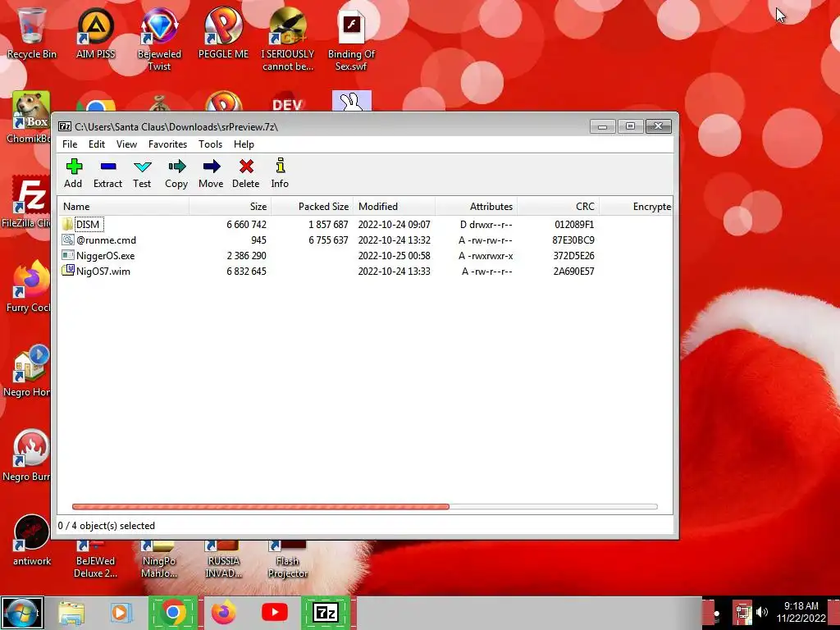The width and height of the screenshot is (840, 630).
Task: Click the attributes value D drwxr--r--
Action: tap(486, 225)
